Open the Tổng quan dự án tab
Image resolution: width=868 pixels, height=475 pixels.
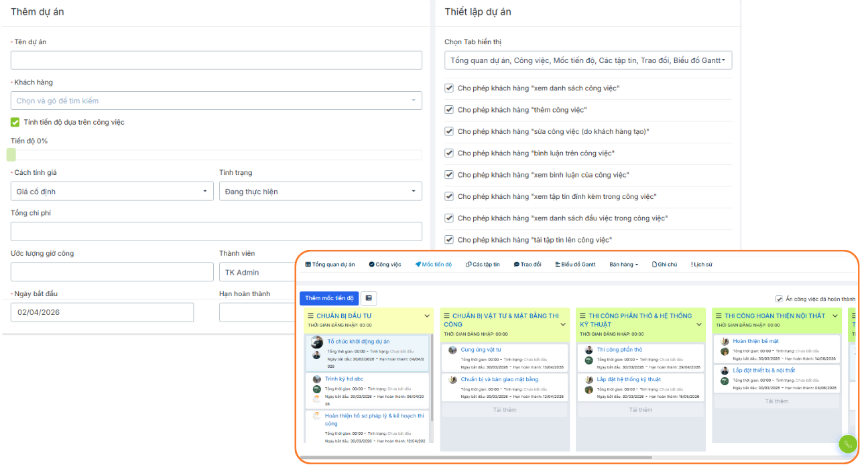(x=330, y=265)
